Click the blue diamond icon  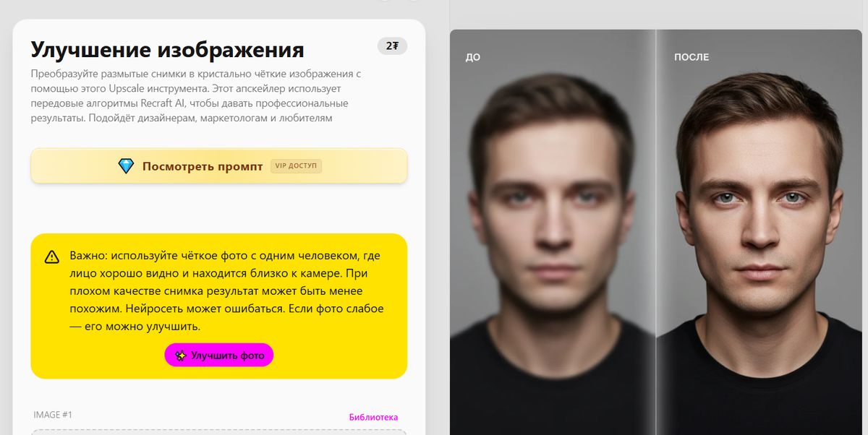tap(127, 166)
